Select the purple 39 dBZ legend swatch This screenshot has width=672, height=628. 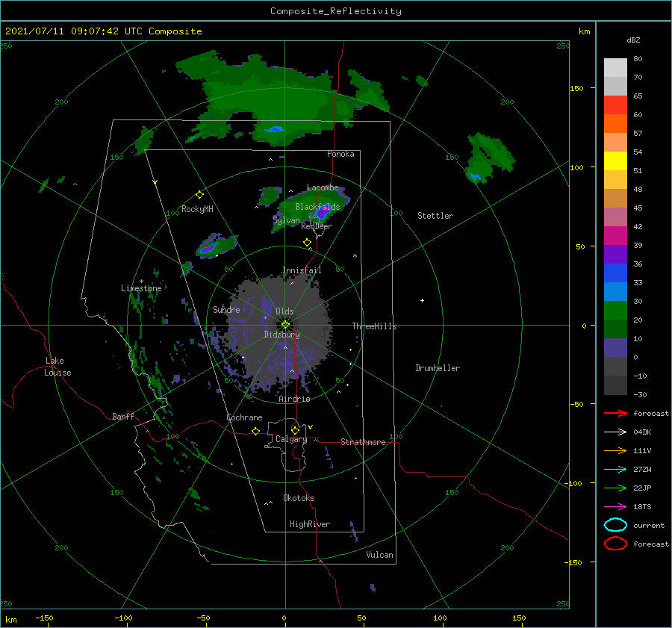coord(615,254)
